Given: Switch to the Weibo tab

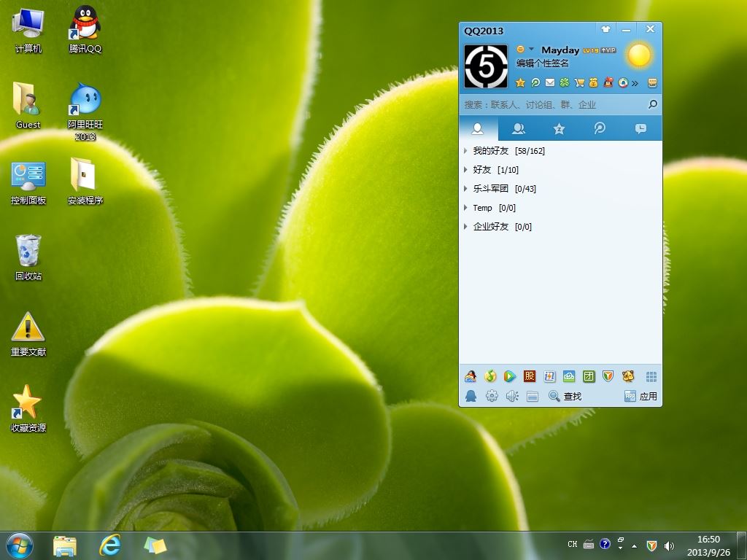Looking at the screenshot, I should click(600, 128).
